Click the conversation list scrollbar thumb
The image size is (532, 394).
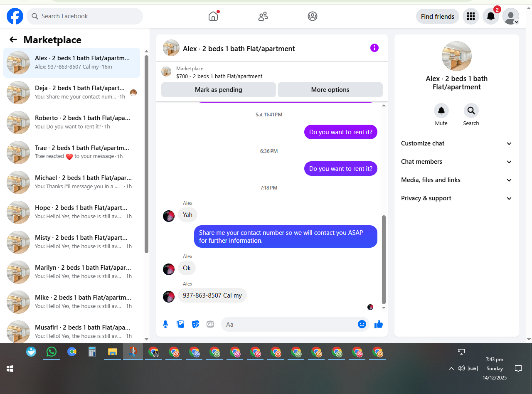pos(146,154)
